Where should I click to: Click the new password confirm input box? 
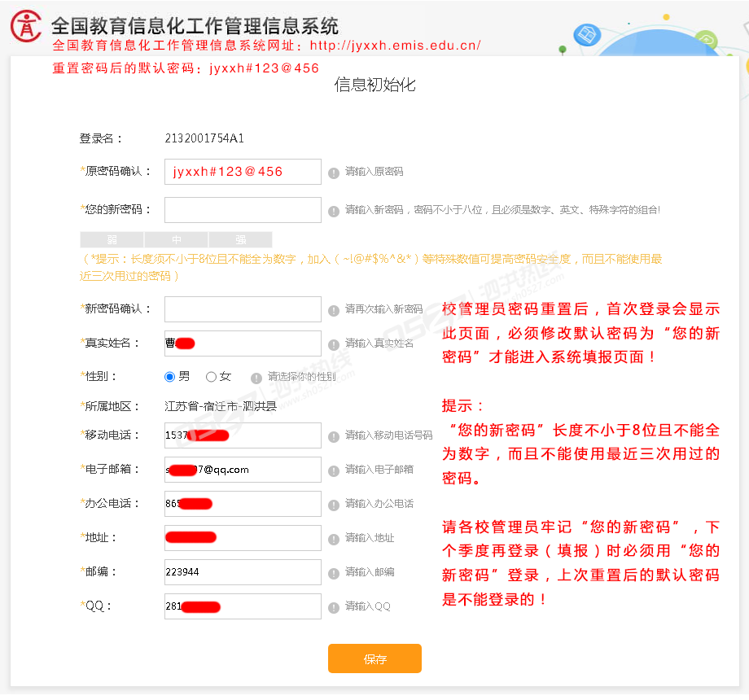point(243,309)
